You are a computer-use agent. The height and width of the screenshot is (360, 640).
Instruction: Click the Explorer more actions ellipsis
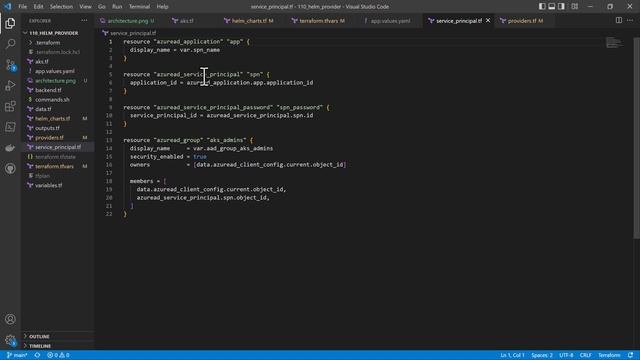click(x=84, y=20)
